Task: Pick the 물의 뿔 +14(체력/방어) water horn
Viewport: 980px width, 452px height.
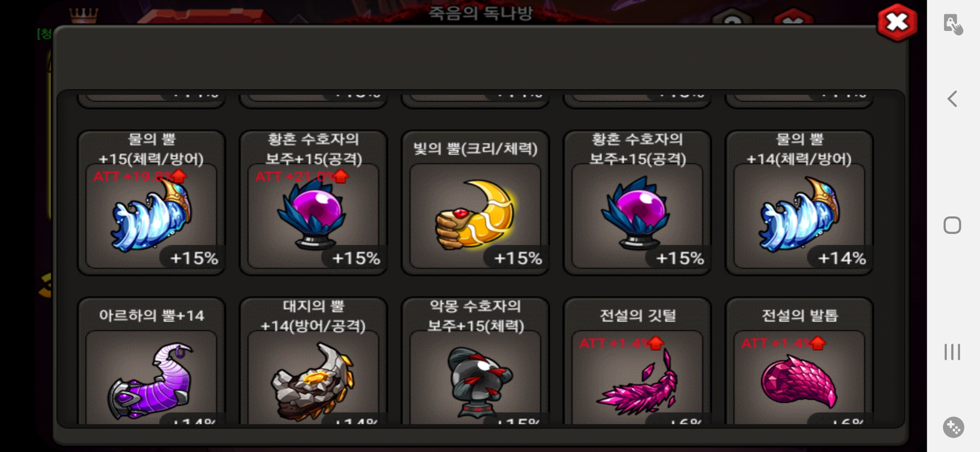Action: tap(799, 203)
